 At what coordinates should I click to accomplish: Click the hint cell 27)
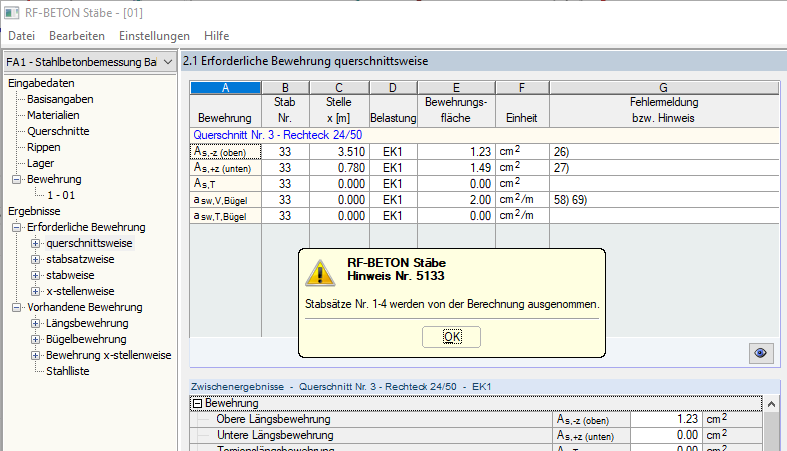[664, 168]
